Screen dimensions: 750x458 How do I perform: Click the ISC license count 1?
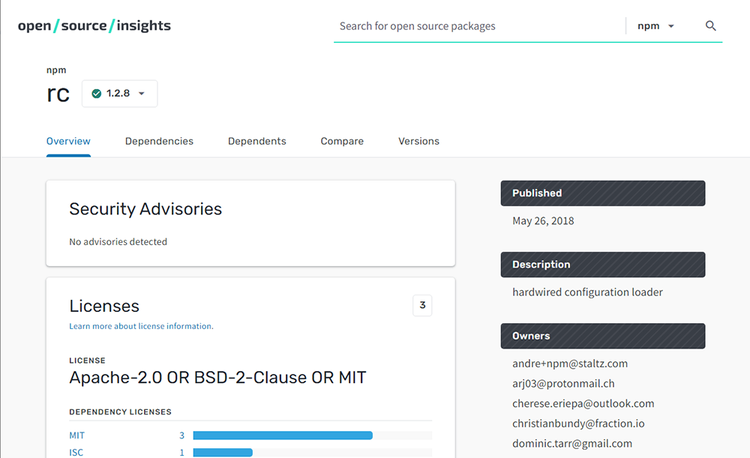(182, 452)
